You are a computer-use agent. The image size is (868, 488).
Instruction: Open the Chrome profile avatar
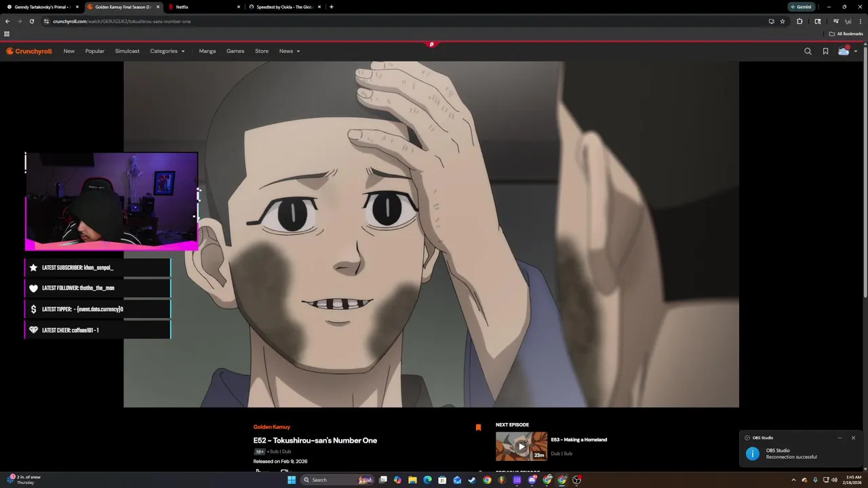point(848,21)
